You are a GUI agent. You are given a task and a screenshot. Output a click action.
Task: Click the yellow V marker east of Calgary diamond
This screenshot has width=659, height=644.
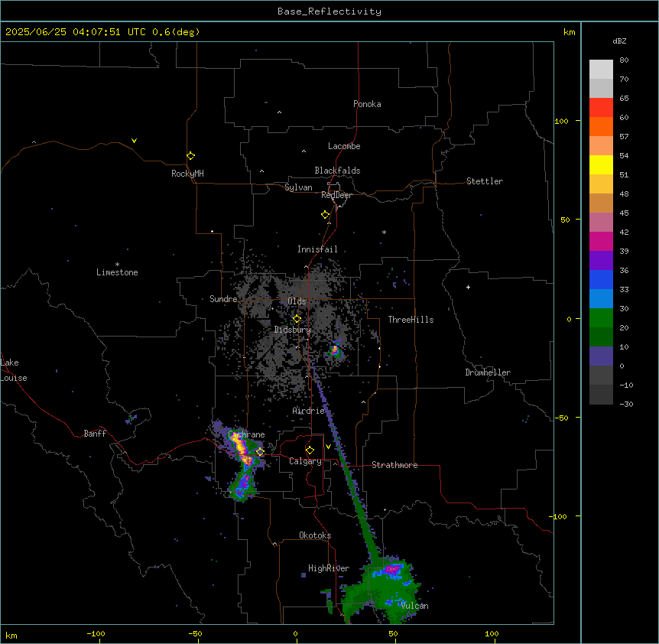coord(328,447)
